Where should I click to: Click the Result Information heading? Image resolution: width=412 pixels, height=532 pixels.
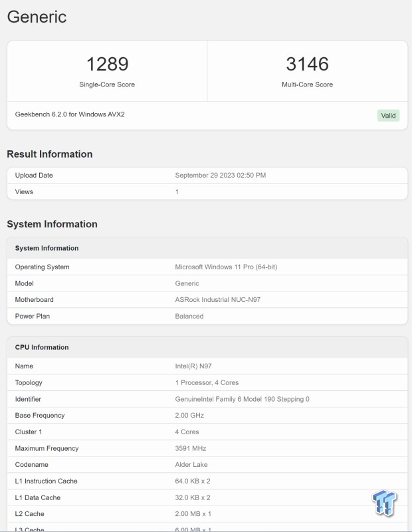pyautogui.click(x=50, y=154)
